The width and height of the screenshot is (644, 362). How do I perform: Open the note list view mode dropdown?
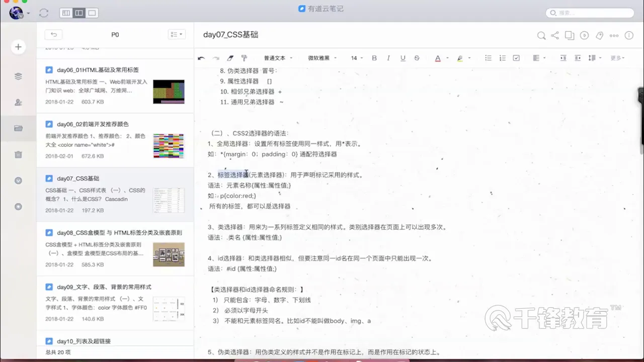[177, 35]
